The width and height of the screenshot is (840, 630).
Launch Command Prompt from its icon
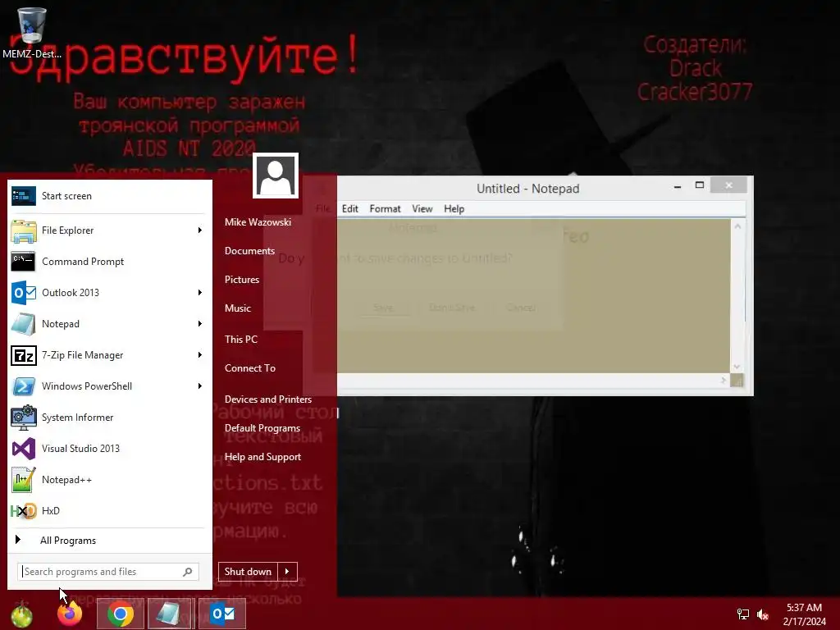pyautogui.click(x=24, y=262)
